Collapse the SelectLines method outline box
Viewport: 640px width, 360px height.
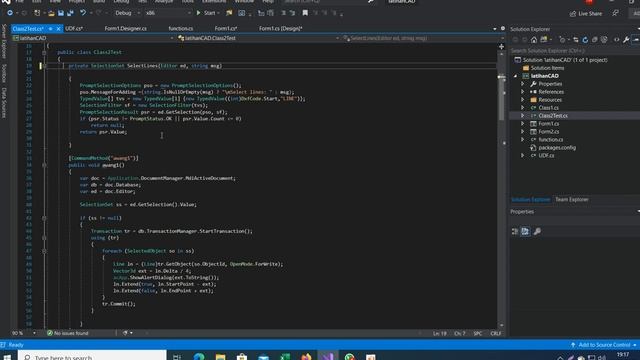coord(44,66)
